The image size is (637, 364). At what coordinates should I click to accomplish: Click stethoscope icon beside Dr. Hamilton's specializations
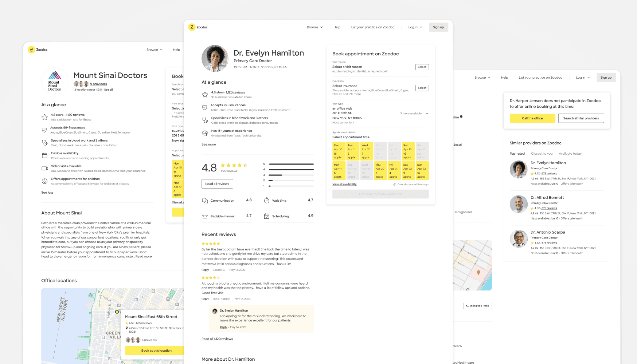205,120
